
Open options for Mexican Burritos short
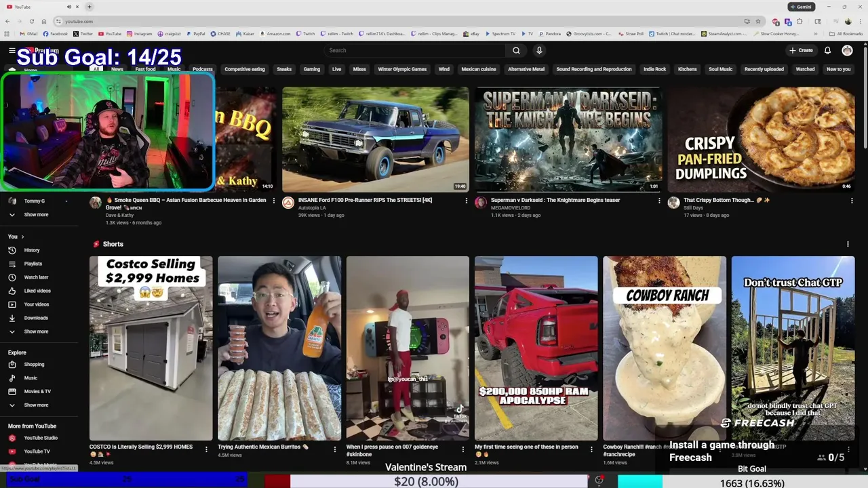(x=334, y=449)
